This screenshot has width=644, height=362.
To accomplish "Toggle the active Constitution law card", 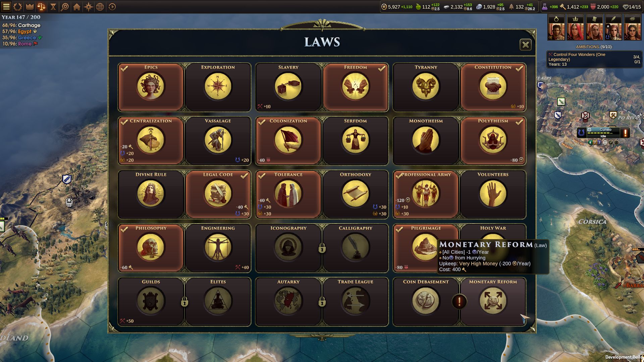I will click(493, 87).
